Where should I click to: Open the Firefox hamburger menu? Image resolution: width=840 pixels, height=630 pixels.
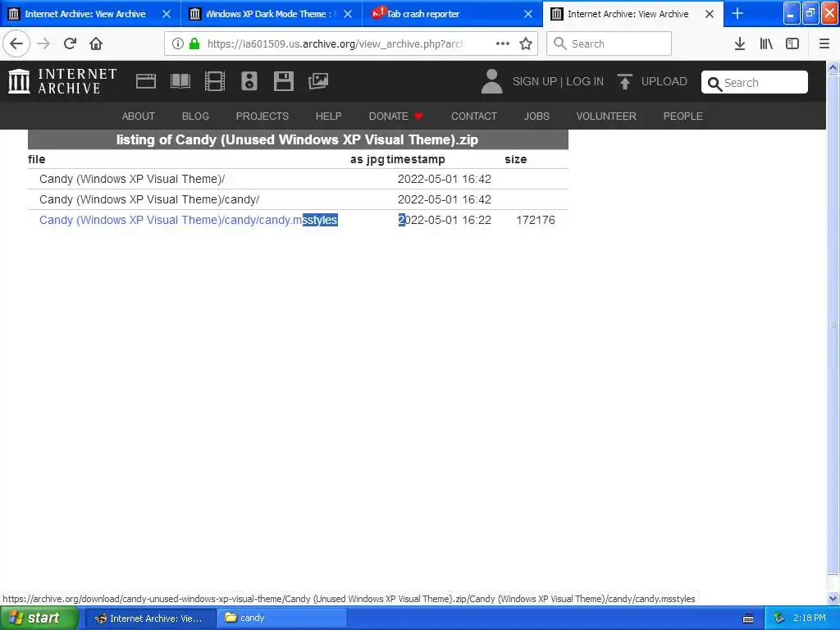pos(824,43)
